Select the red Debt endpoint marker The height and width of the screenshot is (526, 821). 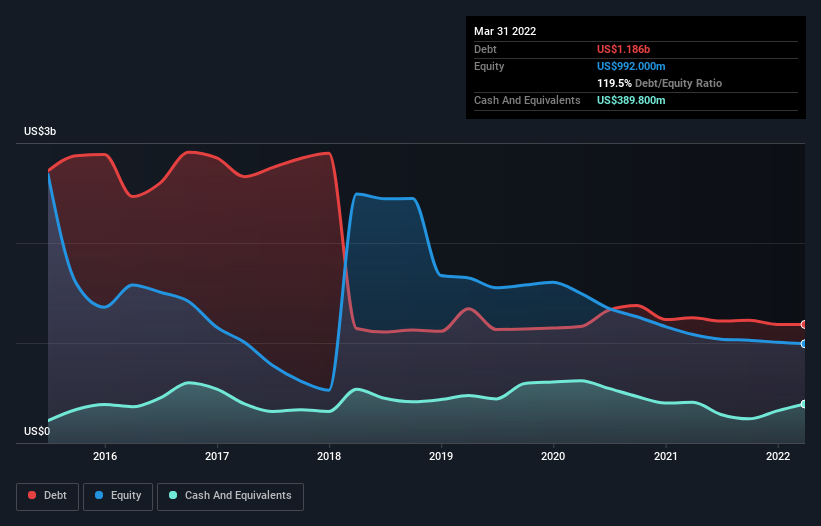click(x=804, y=324)
